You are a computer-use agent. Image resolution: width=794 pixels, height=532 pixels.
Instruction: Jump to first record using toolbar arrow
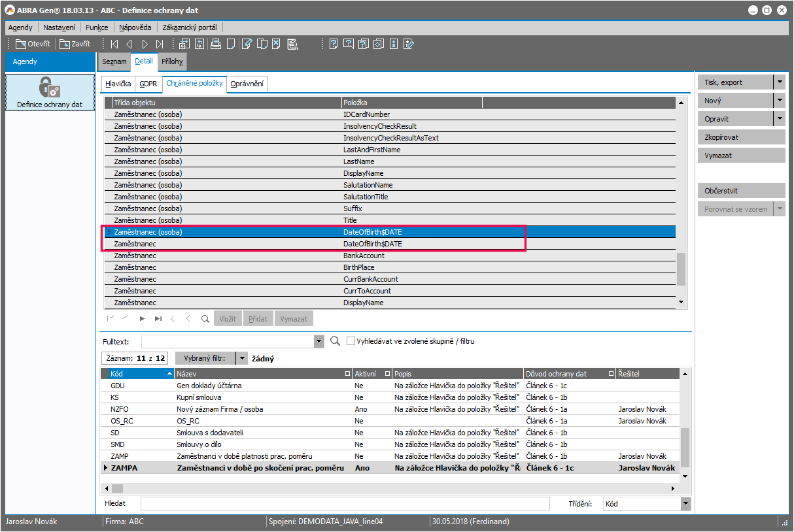click(x=114, y=44)
